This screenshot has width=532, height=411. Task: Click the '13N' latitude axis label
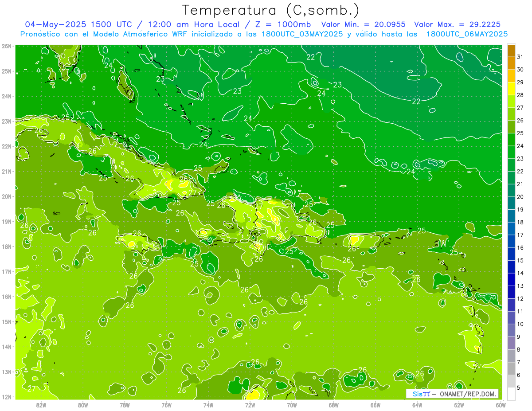coord(7,372)
